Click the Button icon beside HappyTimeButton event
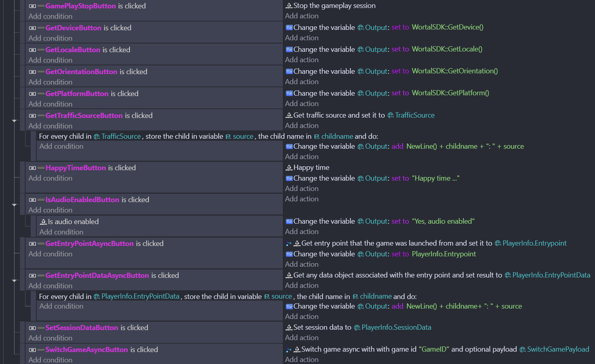The image size is (595, 364). [x=32, y=167]
